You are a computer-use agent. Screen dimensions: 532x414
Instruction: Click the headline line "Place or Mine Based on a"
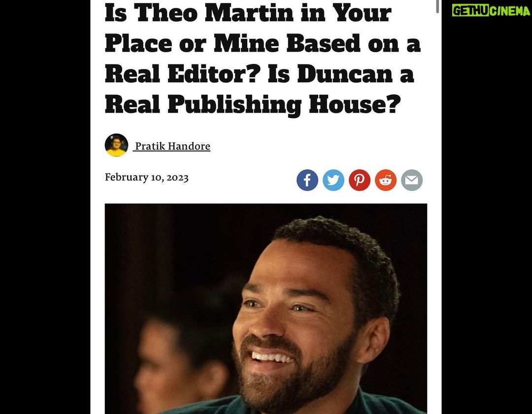263,43
